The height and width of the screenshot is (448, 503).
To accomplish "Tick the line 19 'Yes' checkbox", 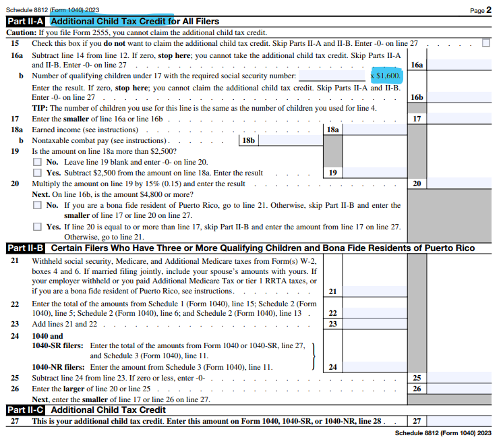I will [37, 173].
